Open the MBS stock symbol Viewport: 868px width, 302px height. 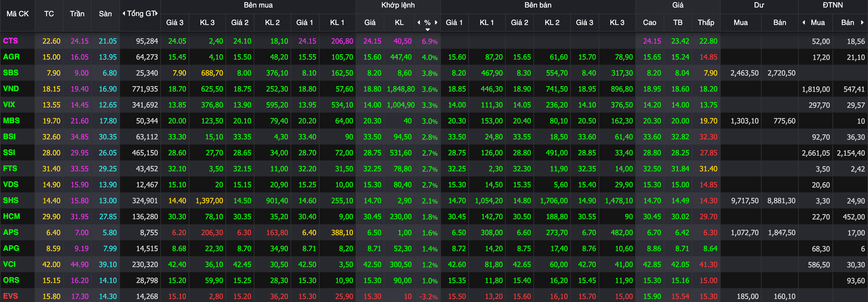pyautogui.click(x=11, y=120)
